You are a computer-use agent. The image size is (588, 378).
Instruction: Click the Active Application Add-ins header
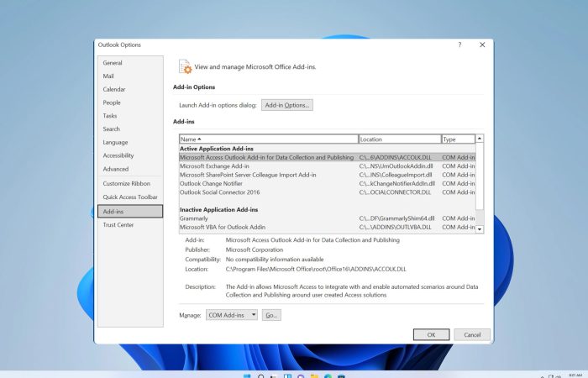[217, 149]
